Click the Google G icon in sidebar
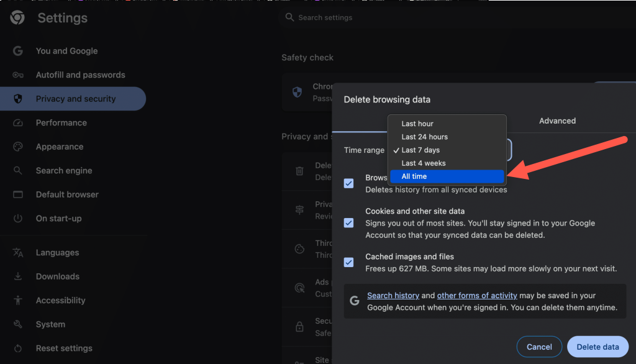The image size is (636, 364). (18, 51)
